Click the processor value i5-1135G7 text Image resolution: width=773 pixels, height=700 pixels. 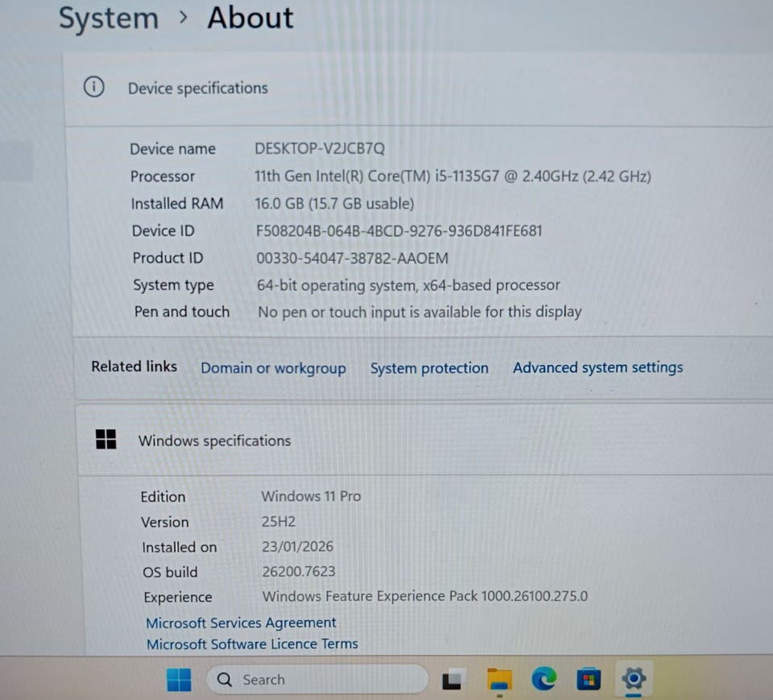[453, 176]
